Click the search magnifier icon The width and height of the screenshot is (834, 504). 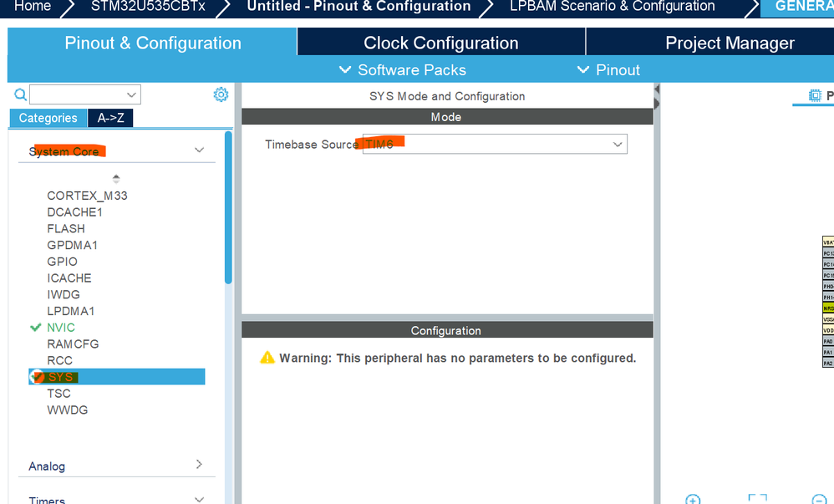coord(20,94)
